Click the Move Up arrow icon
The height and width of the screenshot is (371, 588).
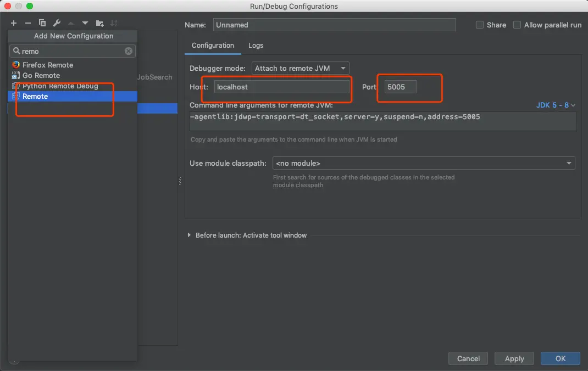tap(71, 23)
